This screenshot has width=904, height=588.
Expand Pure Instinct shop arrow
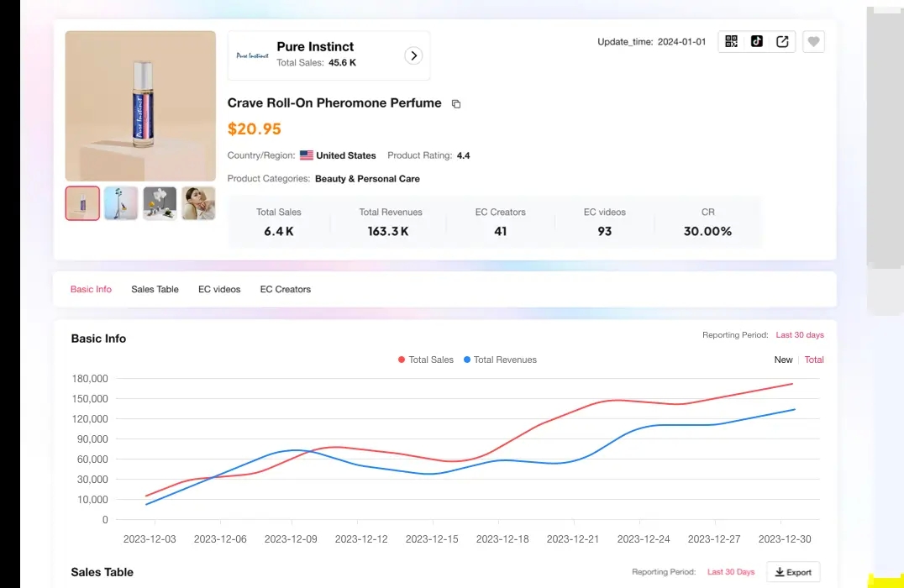(413, 55)
